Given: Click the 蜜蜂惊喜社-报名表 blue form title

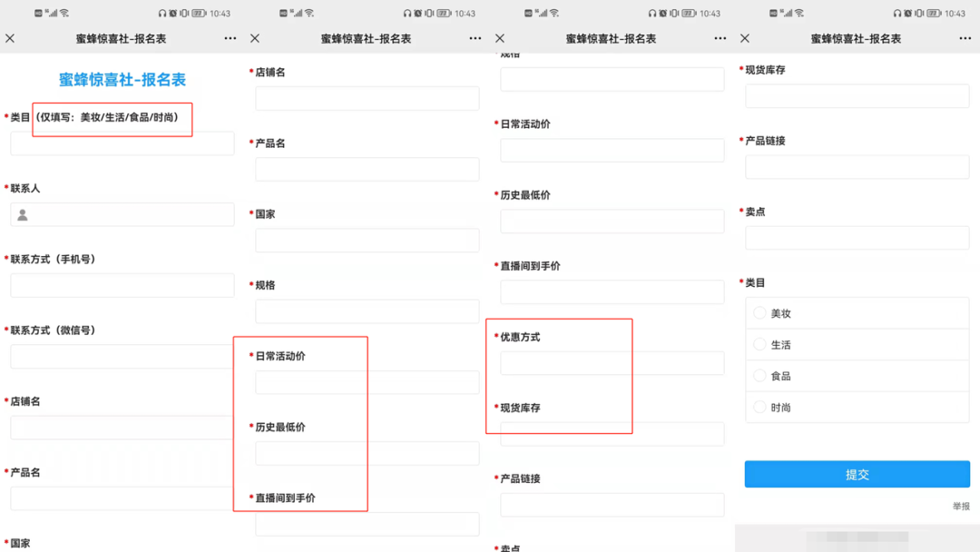Looking at the screenshot, I should 122,80.
